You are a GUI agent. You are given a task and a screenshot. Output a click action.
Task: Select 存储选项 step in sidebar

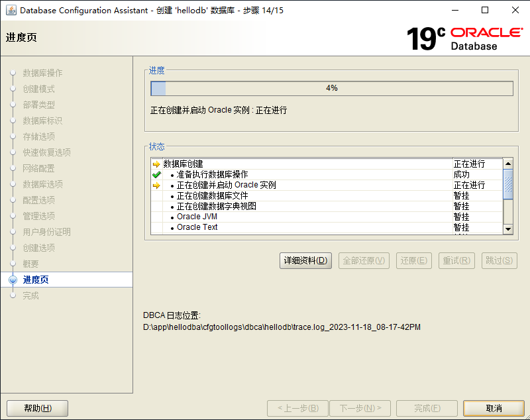38,136
